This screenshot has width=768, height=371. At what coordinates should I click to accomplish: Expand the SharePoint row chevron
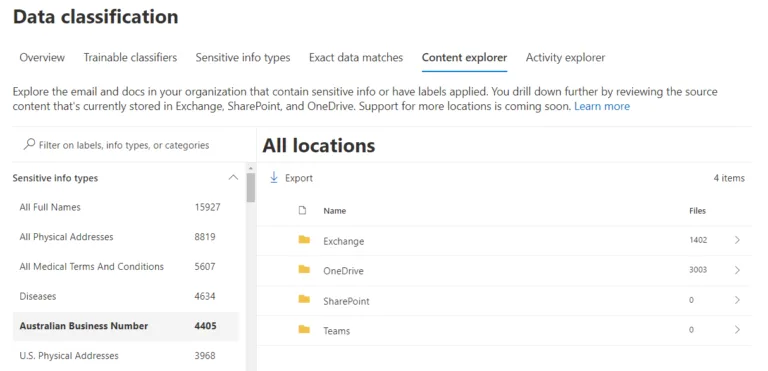pyautogui.click(x=737, y=300)
